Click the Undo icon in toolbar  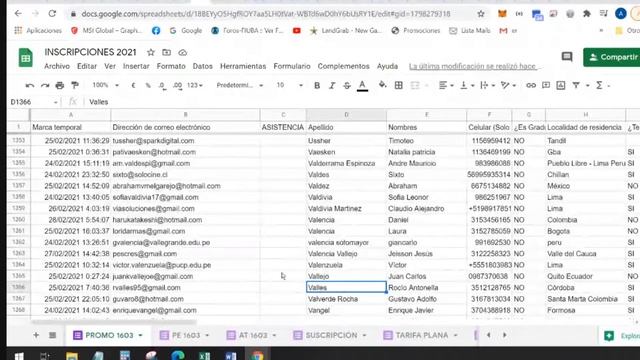click(x=29, y=85)
